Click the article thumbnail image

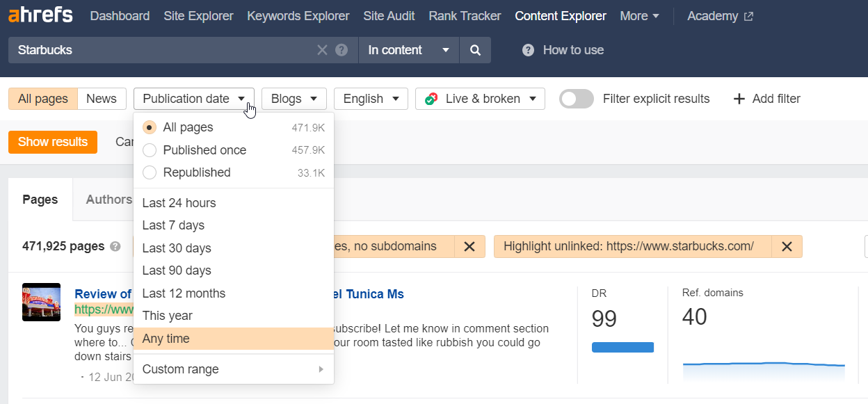coord(42,302)
